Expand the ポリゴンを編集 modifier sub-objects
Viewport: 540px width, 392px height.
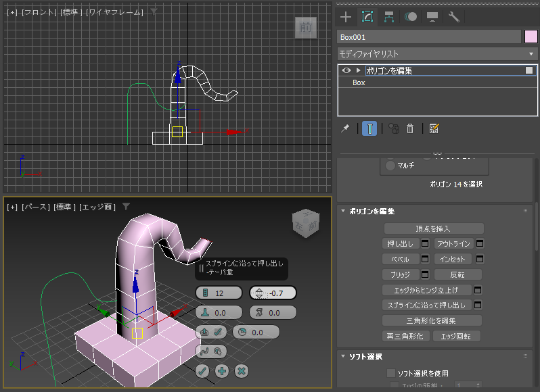pos(359,70)
